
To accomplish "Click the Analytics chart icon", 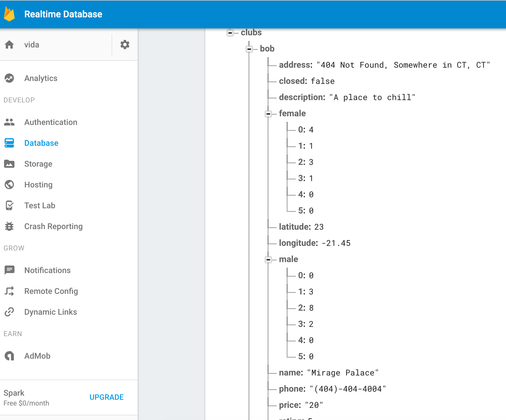I will coord(9,78).
